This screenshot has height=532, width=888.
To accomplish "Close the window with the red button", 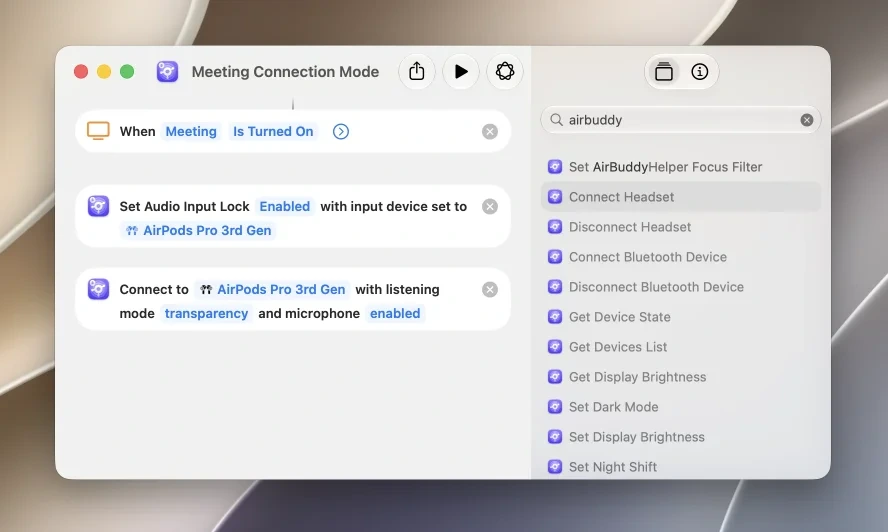I will pos(81,72).
